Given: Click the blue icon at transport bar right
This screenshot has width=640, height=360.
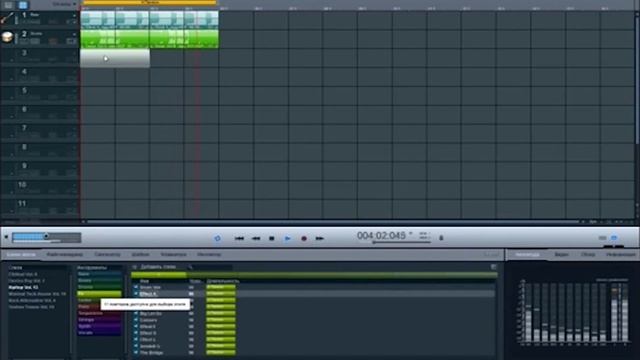Looking at the screenshot, I should click(x=614, y=238).
